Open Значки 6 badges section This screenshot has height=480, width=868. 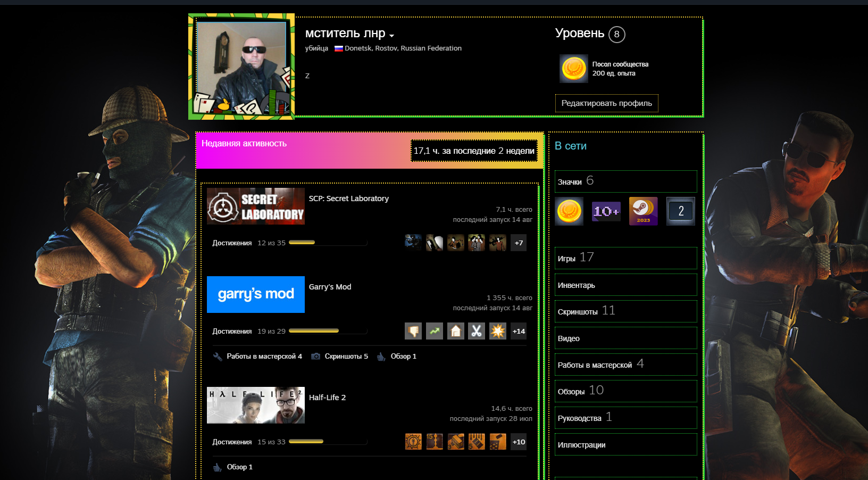[625, 181]
